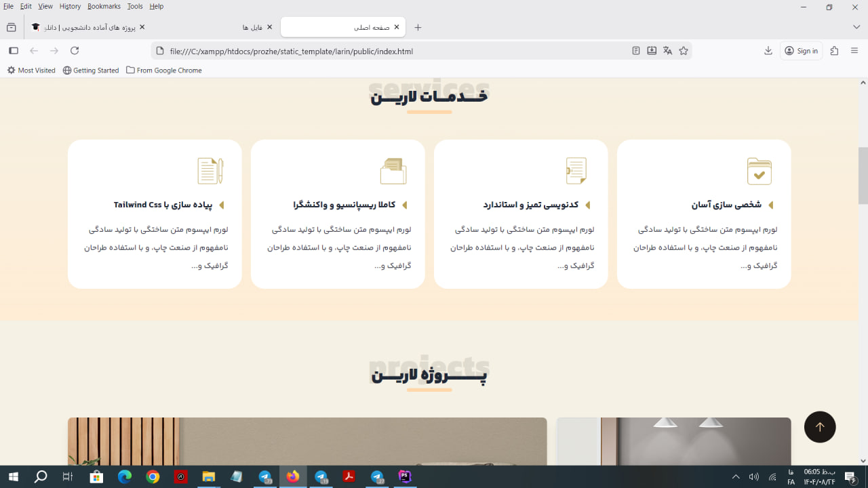This screenshot has width=868, height=488.
Task: Click the paper icon on the کدنویسی تمیز card
Action: point(576,170)
